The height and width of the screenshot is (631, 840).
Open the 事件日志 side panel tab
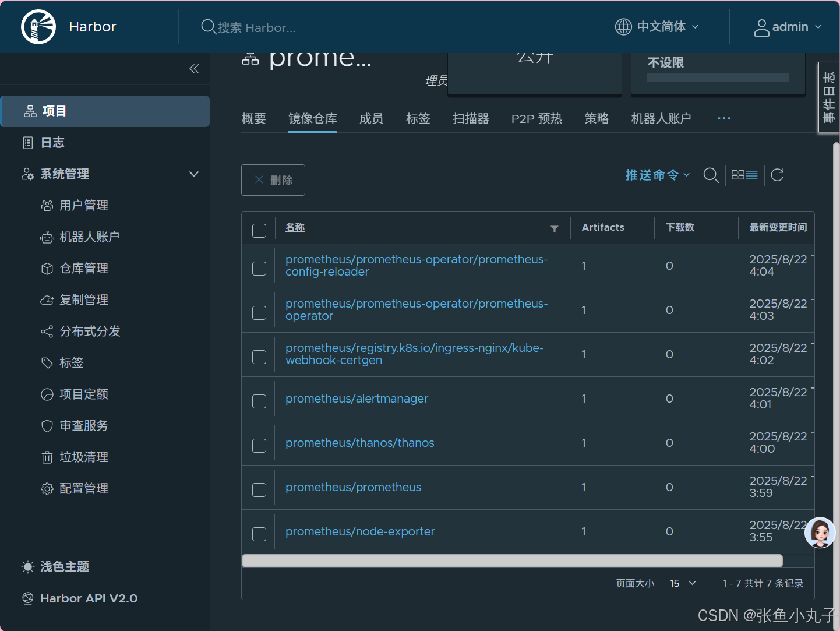[828, 97]
